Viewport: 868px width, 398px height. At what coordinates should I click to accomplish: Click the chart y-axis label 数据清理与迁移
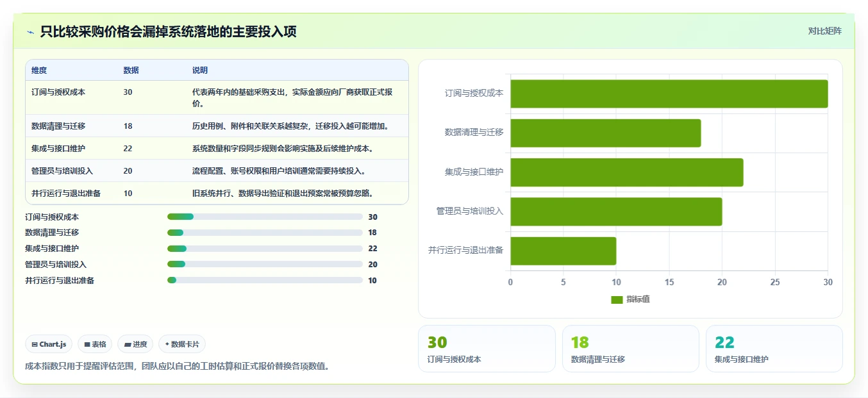tap(474, 133)
